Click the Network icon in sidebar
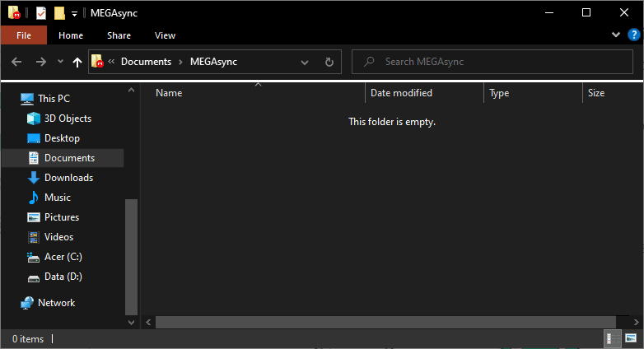The height and width of the screenshot is (349, 644). (27, 303)
